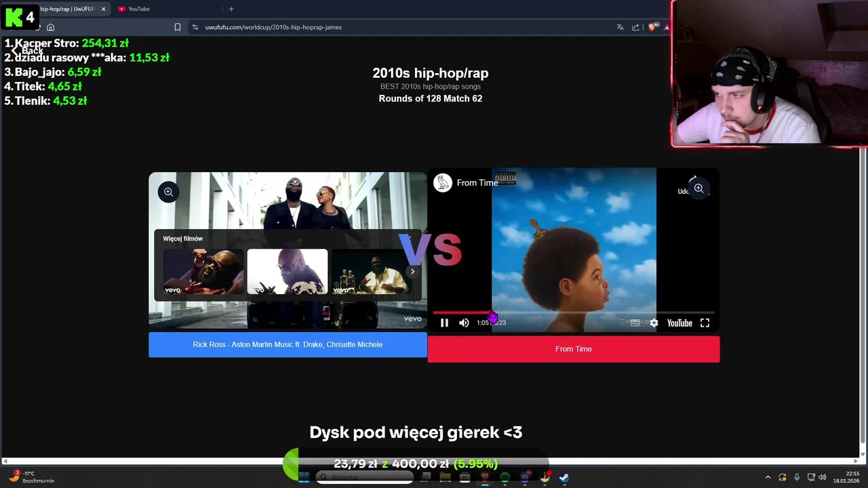Close the hip-hop/rap UwUFUFU tab
This screenshot has height=488, width=868.
coord(104,9)
